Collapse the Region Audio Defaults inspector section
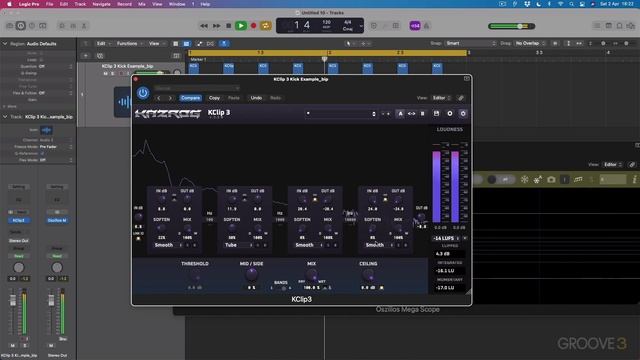The height and width of the screenshot is (360, 640). point(5,44)
